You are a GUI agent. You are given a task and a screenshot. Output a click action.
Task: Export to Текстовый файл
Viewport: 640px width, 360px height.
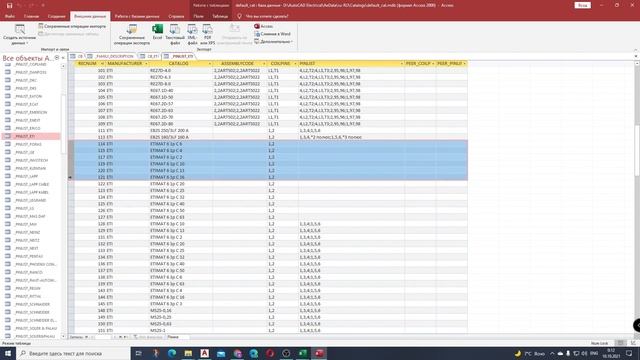(175, 35)
